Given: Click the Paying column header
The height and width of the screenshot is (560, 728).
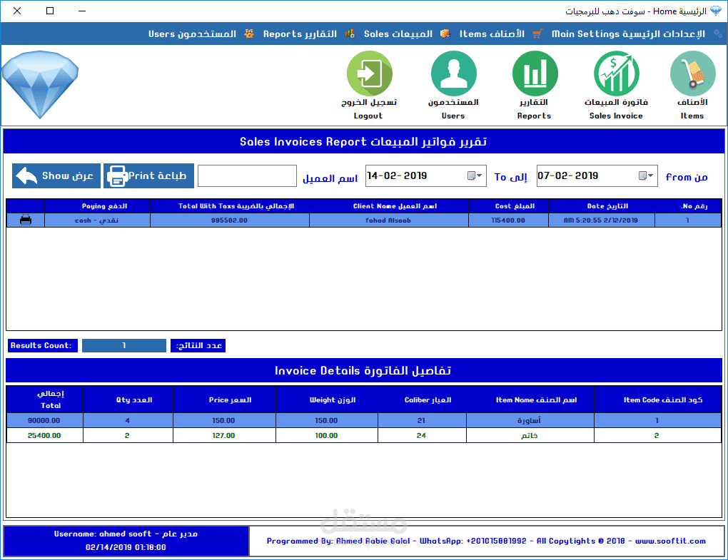Looking at the screenshot, I should [x=98, y=206].
